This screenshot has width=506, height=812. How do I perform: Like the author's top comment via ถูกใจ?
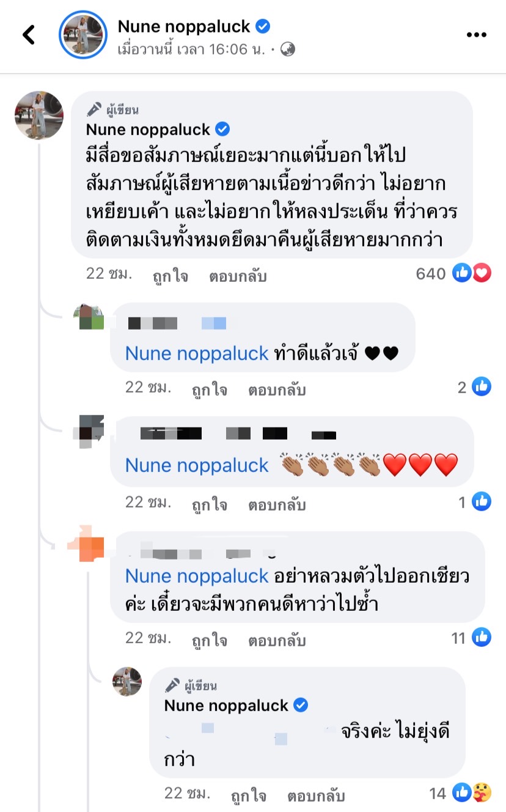click(x=171, y=276)
